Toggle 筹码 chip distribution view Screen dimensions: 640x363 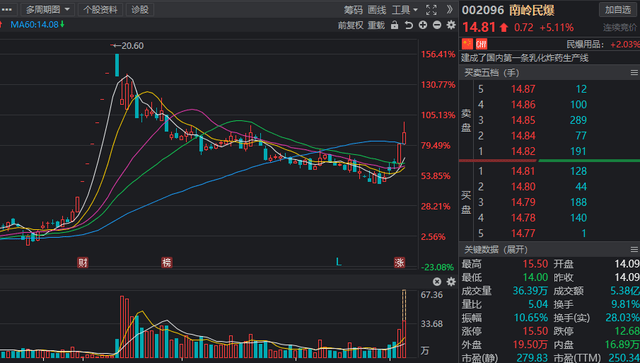click(x=353, y=9)
